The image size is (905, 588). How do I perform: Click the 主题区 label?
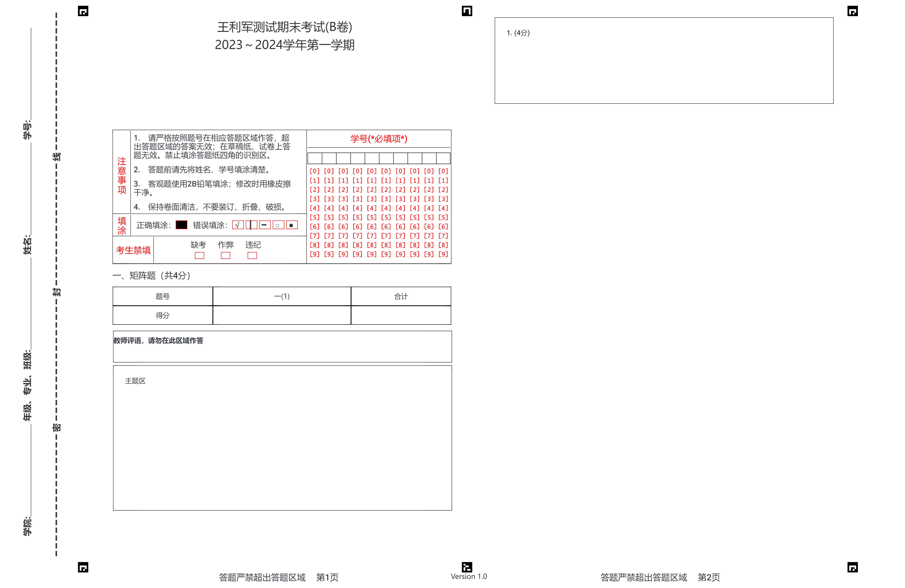click(135, 381)
